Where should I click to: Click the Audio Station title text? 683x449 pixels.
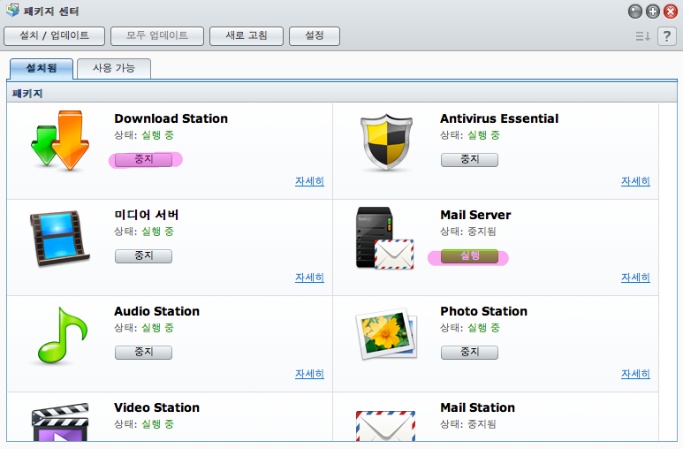[x=157, y=311]
